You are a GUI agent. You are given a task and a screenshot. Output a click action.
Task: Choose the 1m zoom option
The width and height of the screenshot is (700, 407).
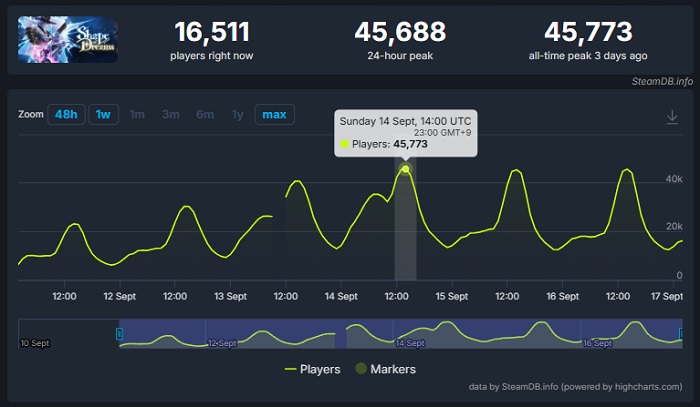point(137,114)
